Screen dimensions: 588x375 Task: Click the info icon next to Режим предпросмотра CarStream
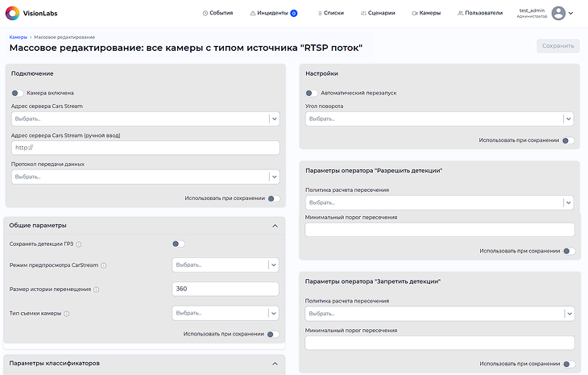(x=103, y=265)
